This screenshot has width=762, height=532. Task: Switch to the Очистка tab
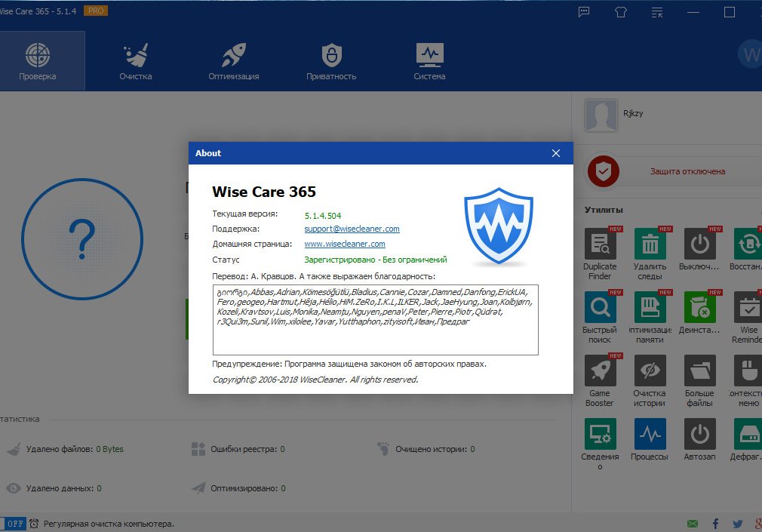[136, 61]
